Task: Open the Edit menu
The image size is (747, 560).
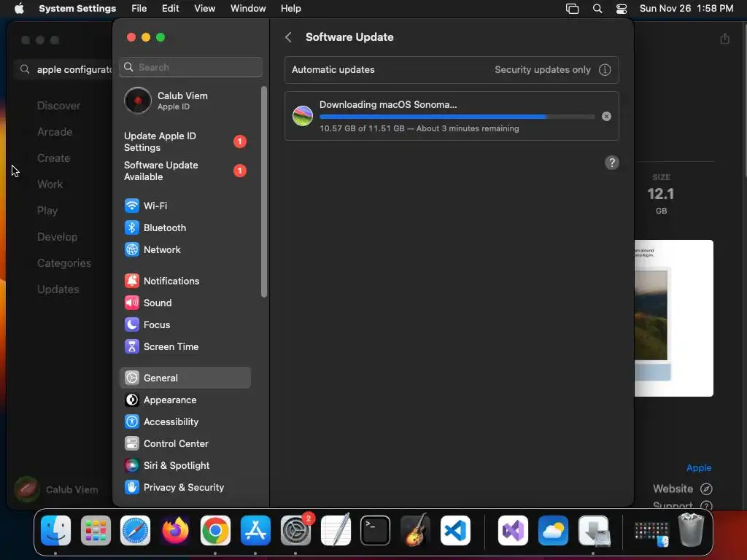Action: click(x=170, y=9)
